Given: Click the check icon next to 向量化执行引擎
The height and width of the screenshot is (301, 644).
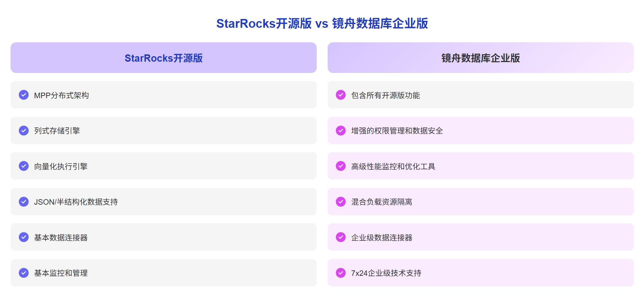Looking at the screenshot, I should [x=24, y=166].
